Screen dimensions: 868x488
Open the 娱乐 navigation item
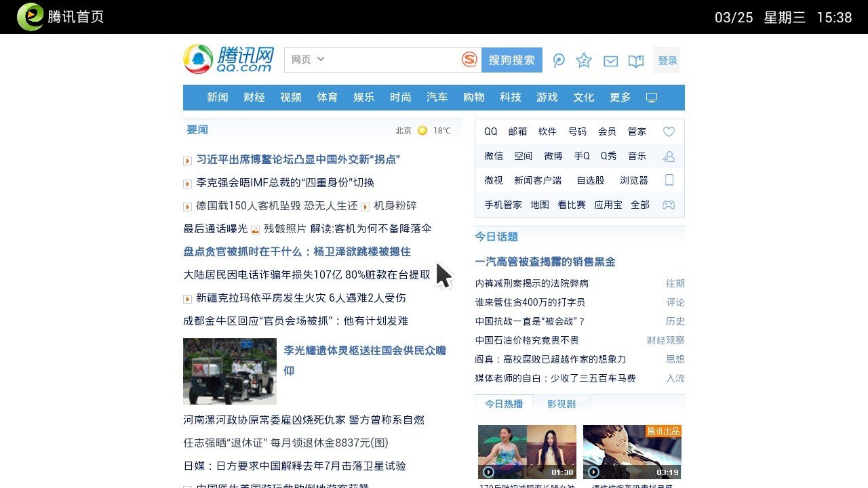pyautogui.click(x=364, y=98)
